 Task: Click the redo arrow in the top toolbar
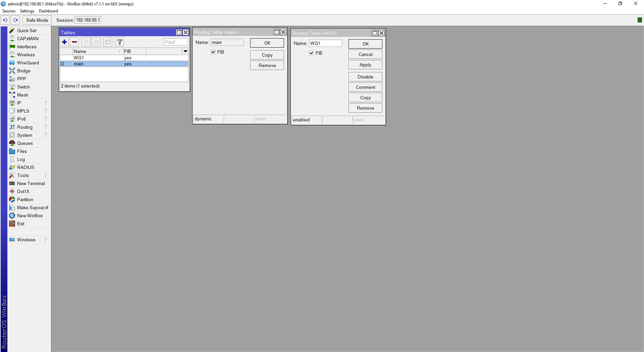tap(16, 20)
